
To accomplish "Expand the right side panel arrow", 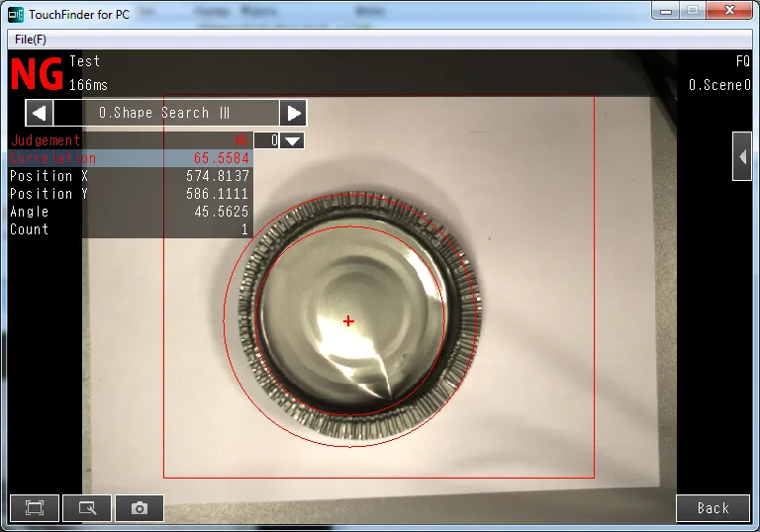I will pos(741,156).
